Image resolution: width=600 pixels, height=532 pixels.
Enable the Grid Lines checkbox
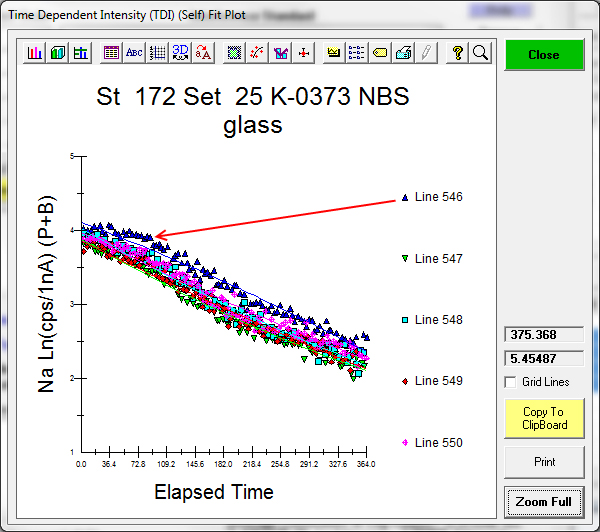tap(512, 382)
